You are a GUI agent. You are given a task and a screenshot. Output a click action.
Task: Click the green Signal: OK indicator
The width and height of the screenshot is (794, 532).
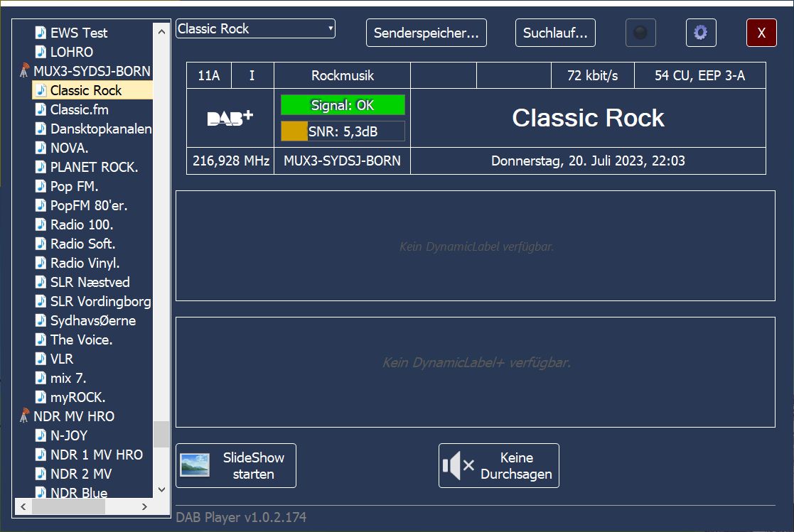[343, 105]
